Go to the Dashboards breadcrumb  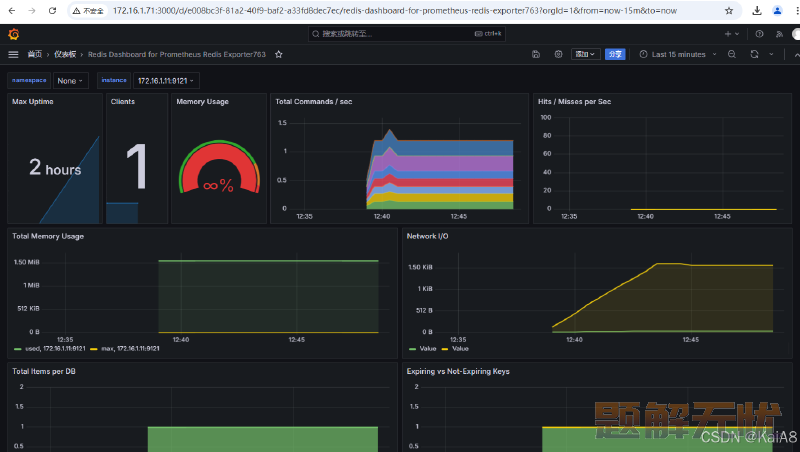coord(65,54)
